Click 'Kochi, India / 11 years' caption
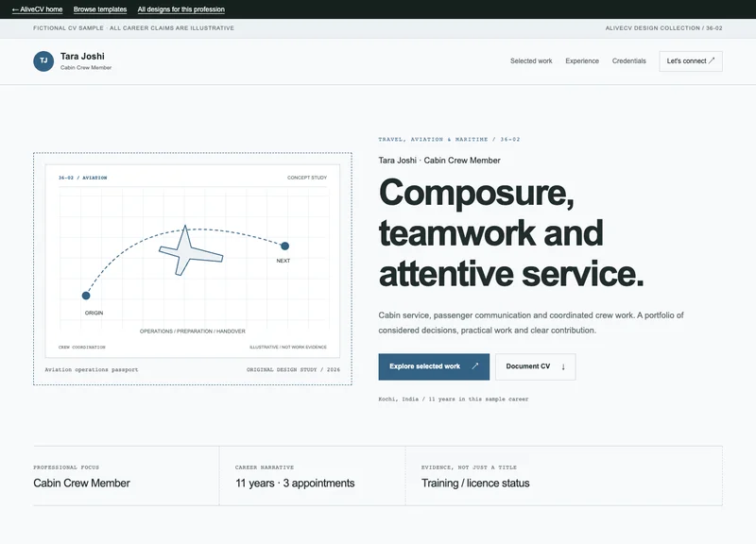This screenshot has width=756, height=544. (x=454, y=399)
